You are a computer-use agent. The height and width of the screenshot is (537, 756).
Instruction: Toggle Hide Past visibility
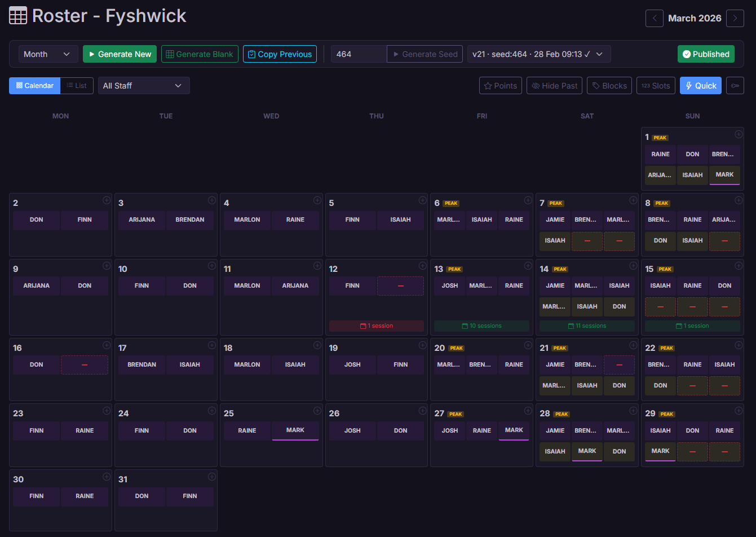[x=554, y=85]
